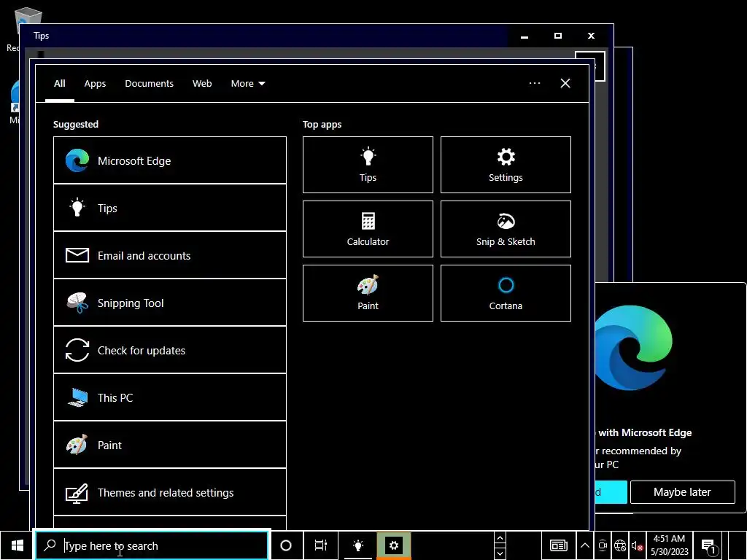Open Task View on the taskbar
Screen dimensions: 747x560
point(321,545)
